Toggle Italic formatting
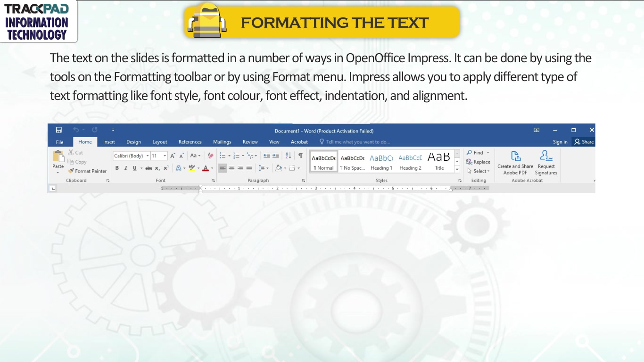Viewport: 644px width, 362px height. tap(126, 168)
